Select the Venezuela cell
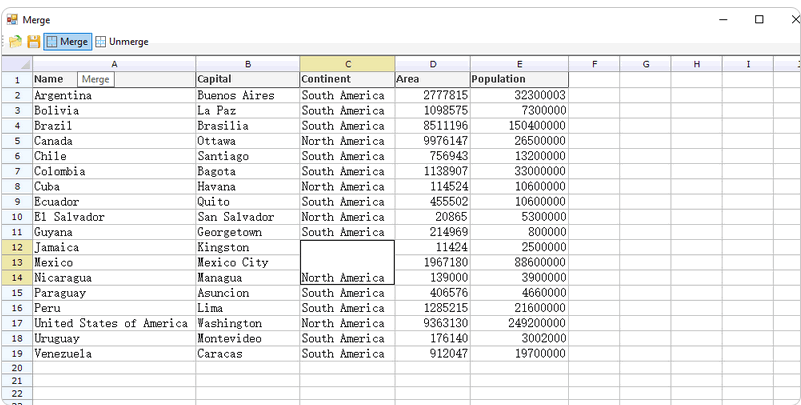This screenshot has height=405, width=801. [x=114, y=353]
